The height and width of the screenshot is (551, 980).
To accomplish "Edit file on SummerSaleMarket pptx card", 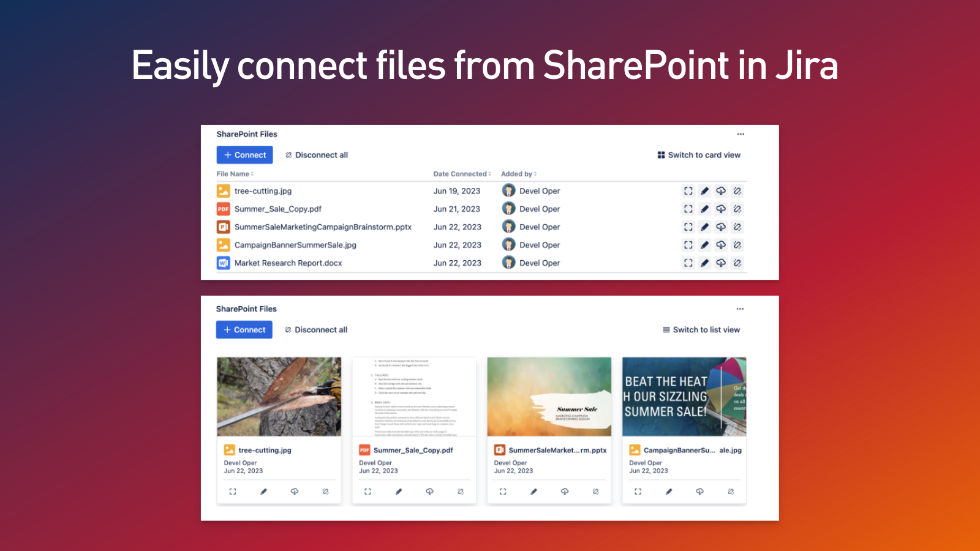I will (x=534, y=492).
